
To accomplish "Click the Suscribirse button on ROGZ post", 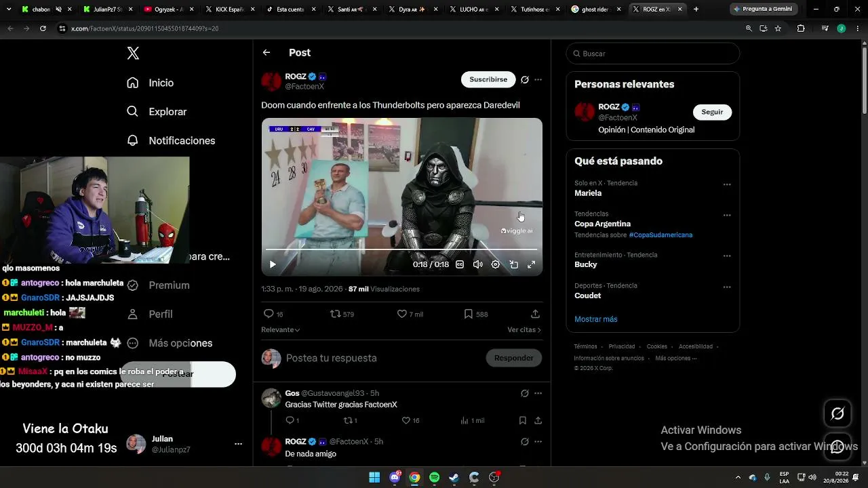I will 488,79.
